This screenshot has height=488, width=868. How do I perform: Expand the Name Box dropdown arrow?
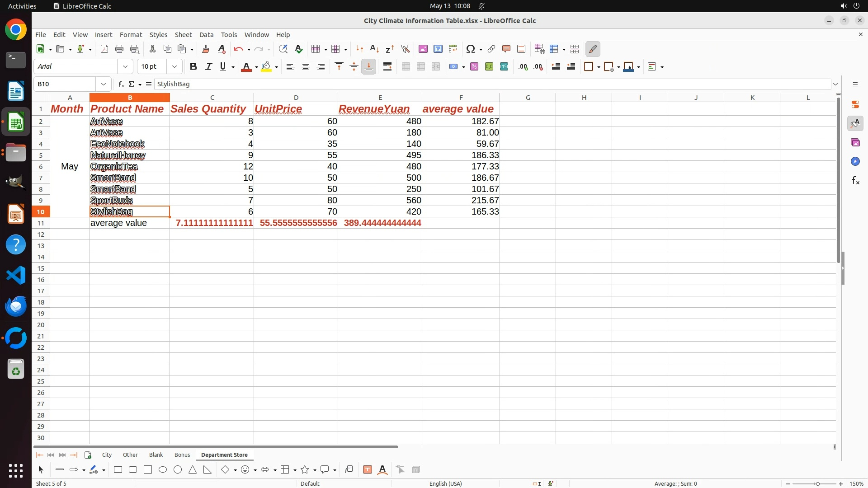coord(104,84)
